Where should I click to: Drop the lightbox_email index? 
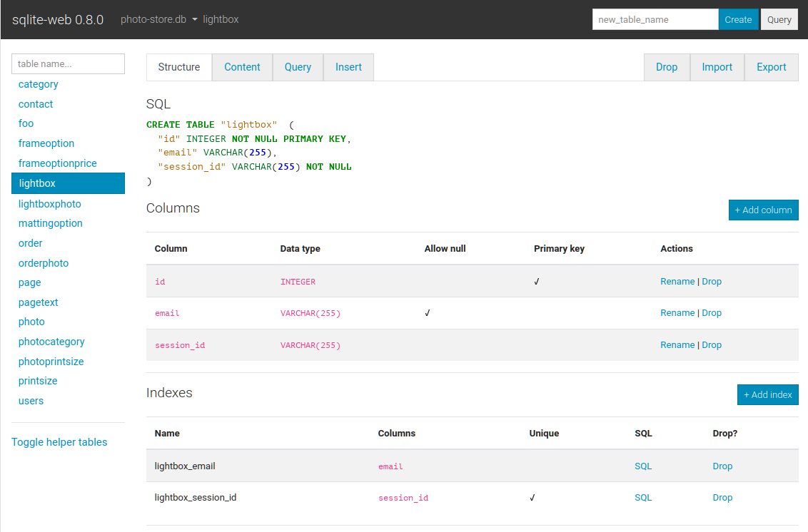[722, 466]
